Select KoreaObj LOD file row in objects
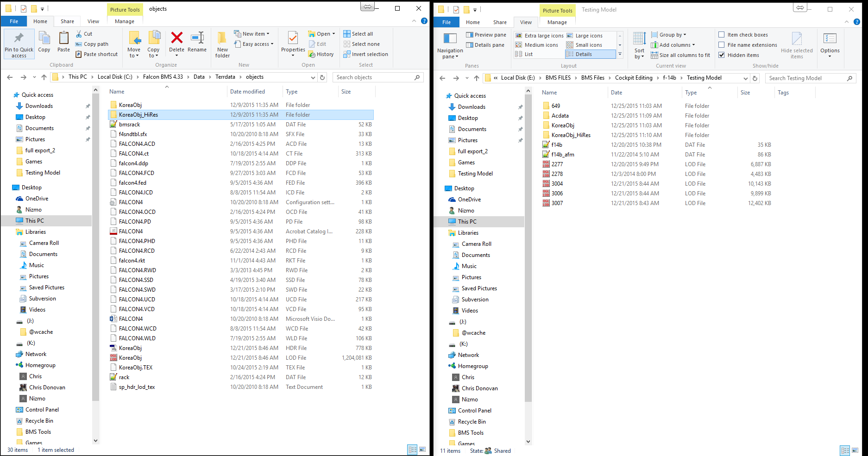The image size is (868, 456). [241, 358]
